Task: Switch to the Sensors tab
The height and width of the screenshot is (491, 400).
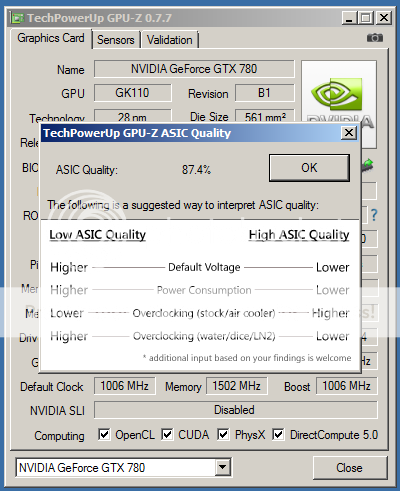Action: pyautogui.click(x=116, y=40)
